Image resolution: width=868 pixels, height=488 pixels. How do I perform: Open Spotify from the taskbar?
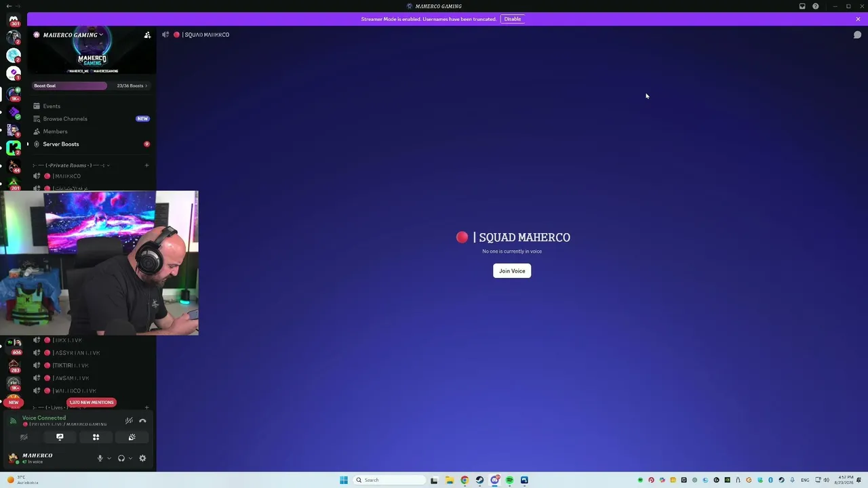click(509, 480)
